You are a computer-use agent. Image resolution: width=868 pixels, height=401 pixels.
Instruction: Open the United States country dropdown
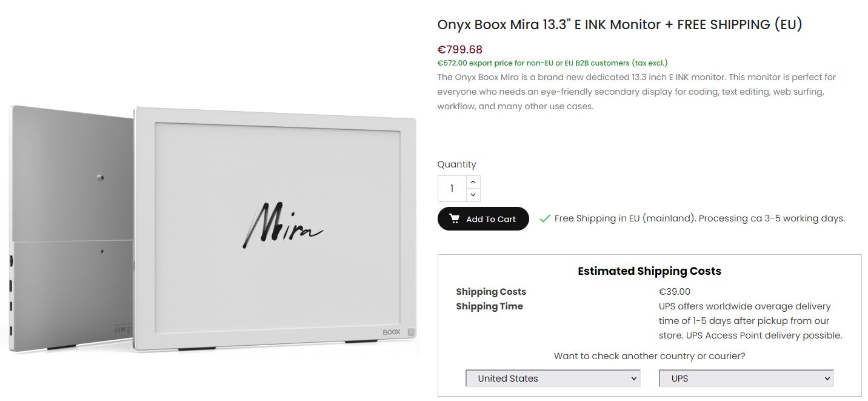[x=553, y=379]
